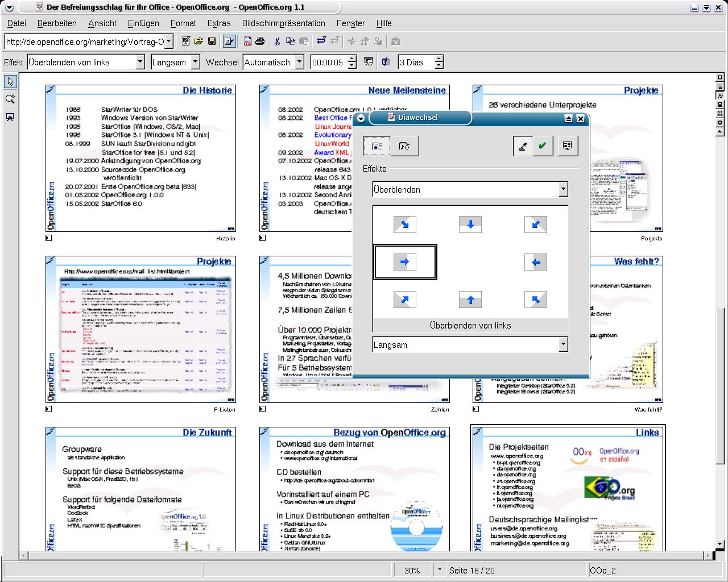Click the green checkmark Assign button
The height and width of the screenshot is (582, 728).
(542, 146)
